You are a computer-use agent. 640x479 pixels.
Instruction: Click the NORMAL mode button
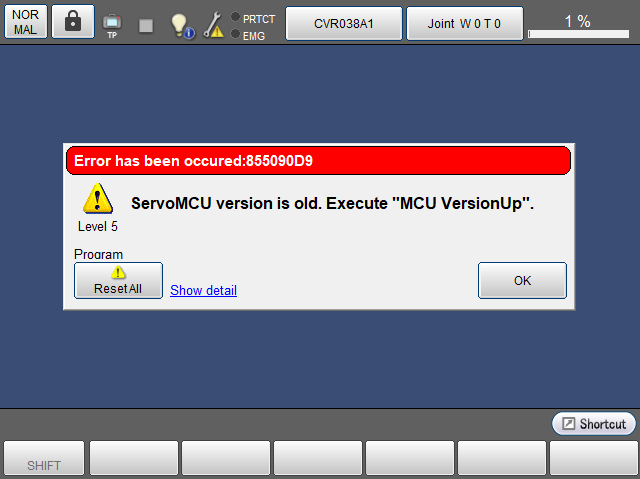26,22
